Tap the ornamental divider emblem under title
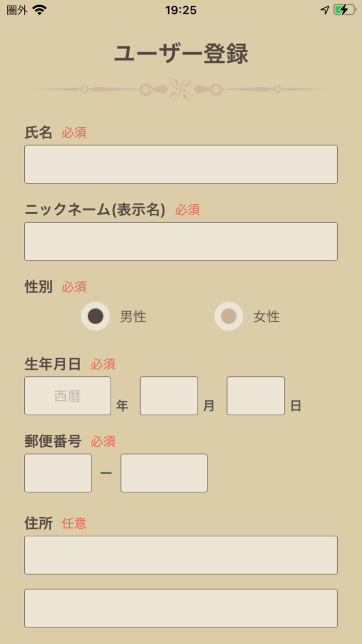The width and height of the screenshot is (362, 644). pos(181,90)
